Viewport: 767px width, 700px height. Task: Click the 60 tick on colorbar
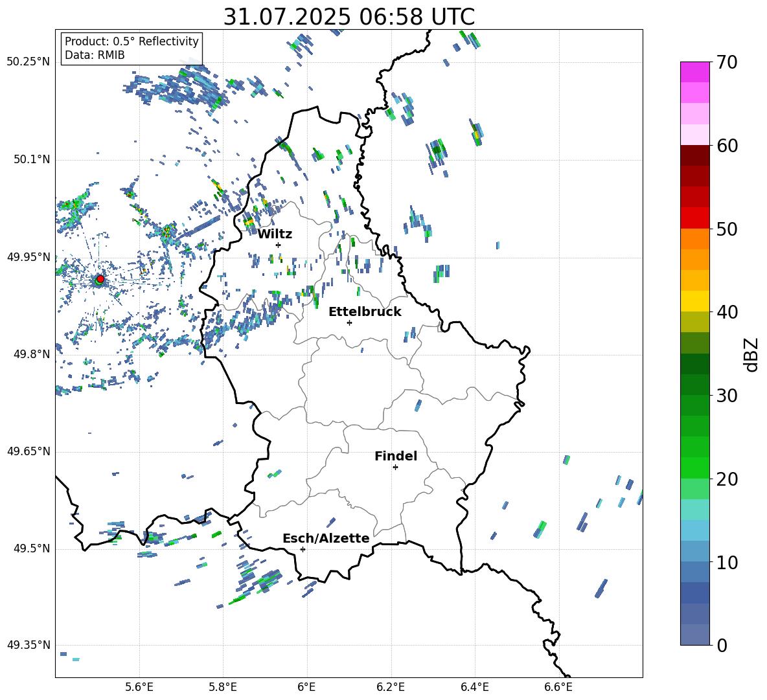pos(727,146)
